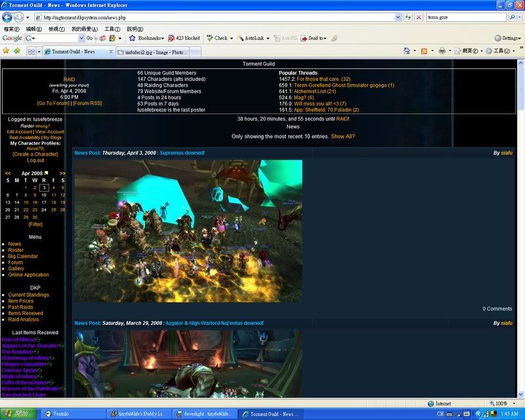Open the 'For those that care' thread
Screen dimensions: 525x420
324,79
